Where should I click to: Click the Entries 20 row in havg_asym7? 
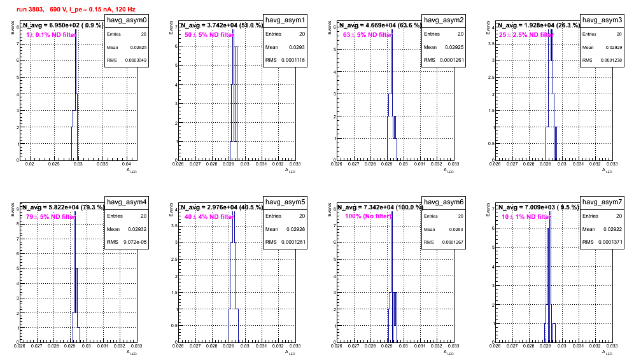[x=602, y=216]
